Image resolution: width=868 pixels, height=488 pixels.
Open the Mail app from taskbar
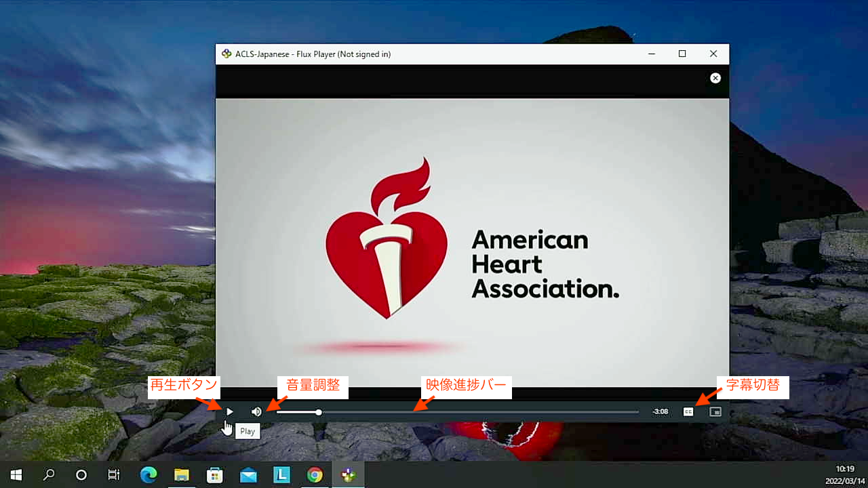[248, 474]
